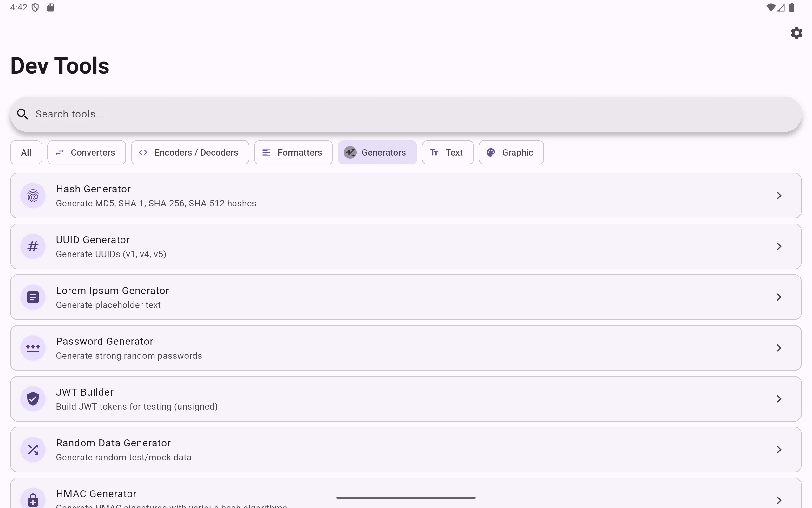
Task: Click the code brackets icon on the Encoders chip
Action: (x=143, y=152)
